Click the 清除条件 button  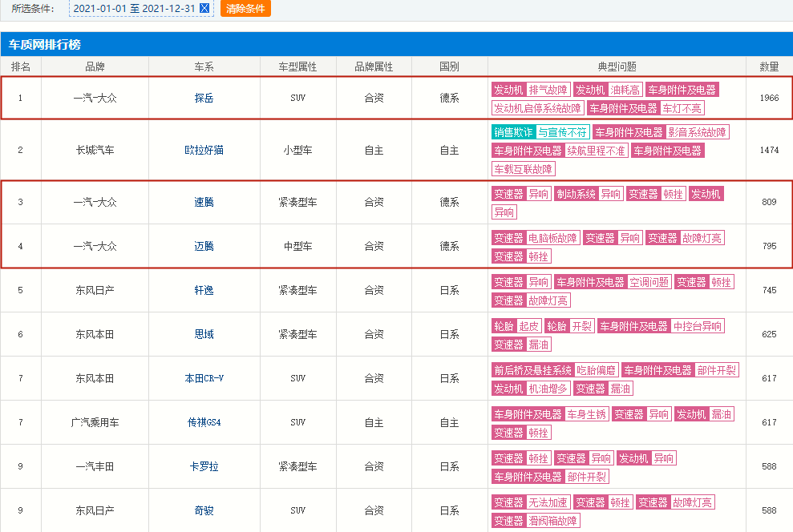point(245,8)
